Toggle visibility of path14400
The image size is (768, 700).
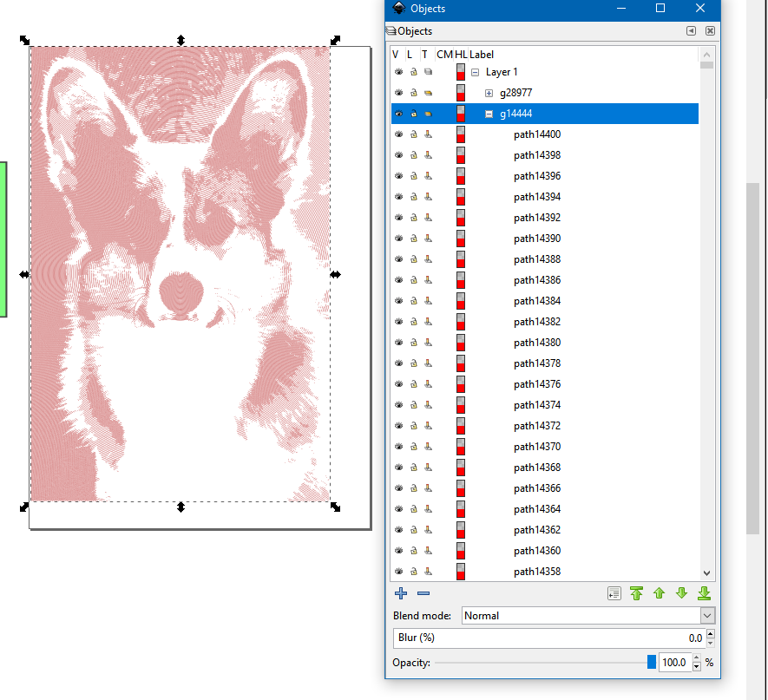[398, 134]
